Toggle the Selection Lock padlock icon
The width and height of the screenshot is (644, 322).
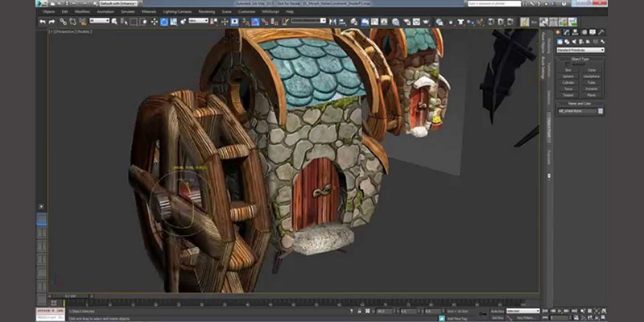[360, 311]
